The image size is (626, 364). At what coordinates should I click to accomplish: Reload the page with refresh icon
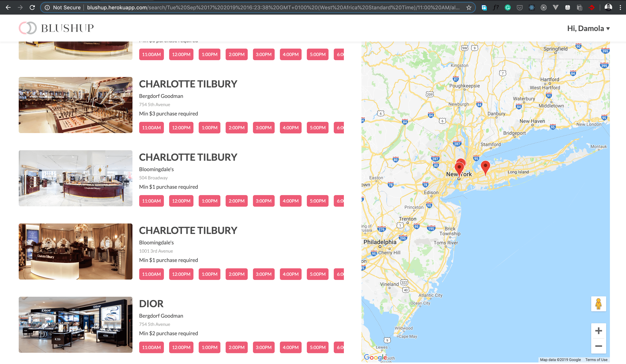[x=32, y=7]
